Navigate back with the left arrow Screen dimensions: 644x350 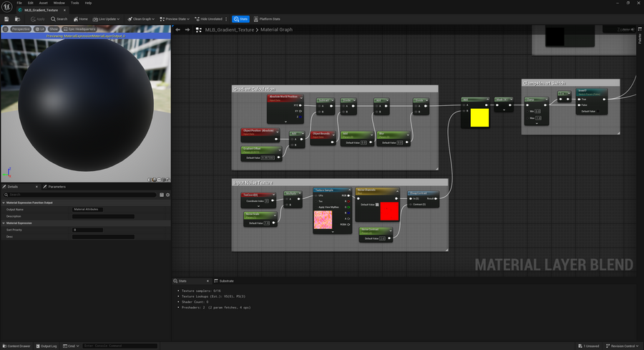pos(178,30)
